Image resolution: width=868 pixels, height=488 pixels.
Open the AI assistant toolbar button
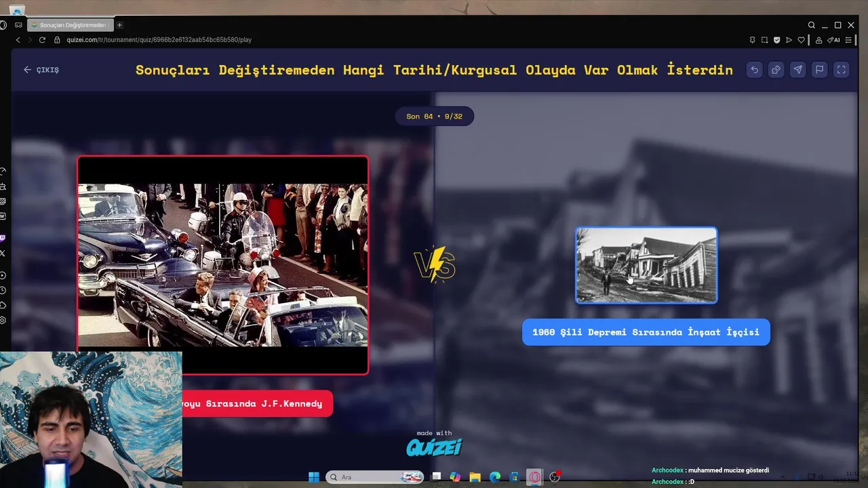pyautogui.click(x=833, y=40)
